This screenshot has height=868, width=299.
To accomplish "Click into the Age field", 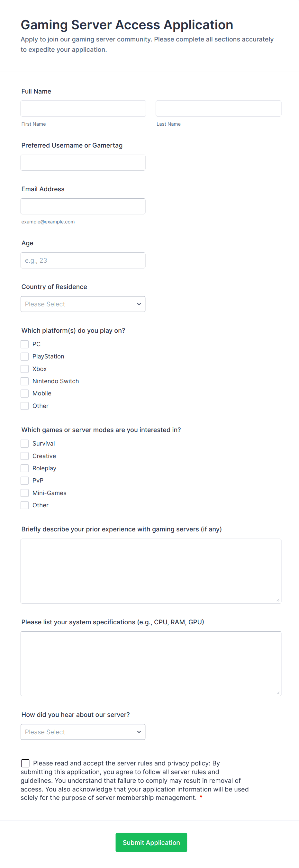I will [83, 260].
